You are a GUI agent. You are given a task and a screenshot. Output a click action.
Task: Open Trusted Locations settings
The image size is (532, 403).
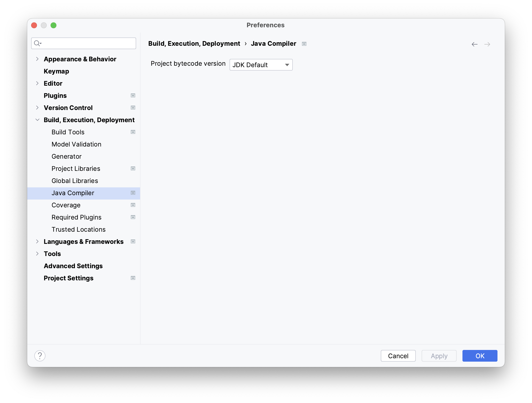coord(79,229)
